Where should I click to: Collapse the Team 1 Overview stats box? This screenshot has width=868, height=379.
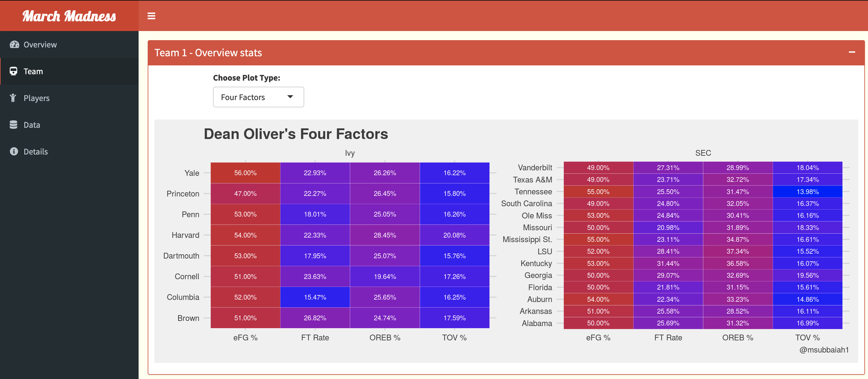852,52
